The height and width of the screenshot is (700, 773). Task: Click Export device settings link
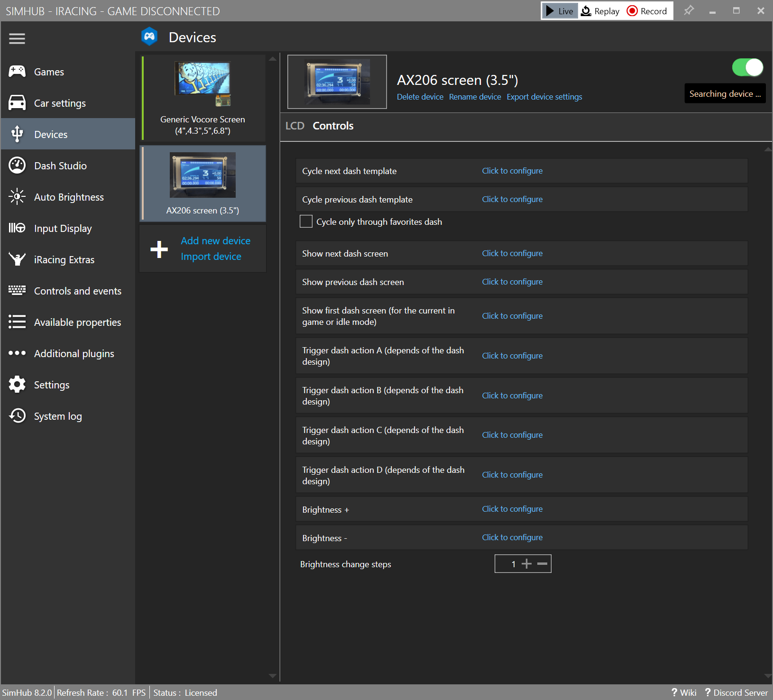click(x=544, y=97)
